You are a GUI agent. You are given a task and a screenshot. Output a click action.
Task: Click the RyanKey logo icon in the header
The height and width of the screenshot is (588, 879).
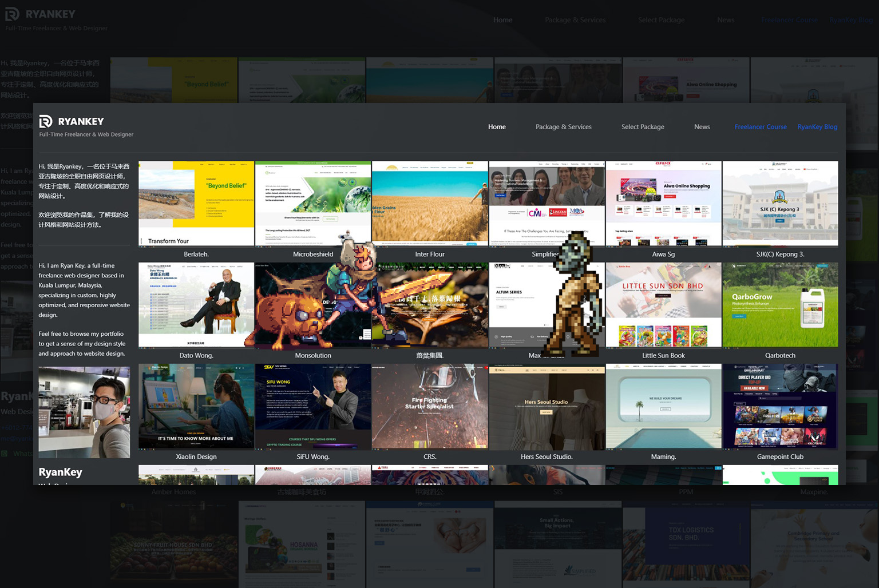tap(45, 122)
